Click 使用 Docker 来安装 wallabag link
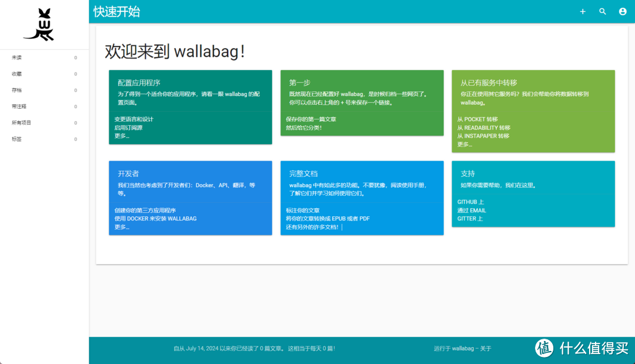This screenshot has width=635, height=364. (155, 219)
